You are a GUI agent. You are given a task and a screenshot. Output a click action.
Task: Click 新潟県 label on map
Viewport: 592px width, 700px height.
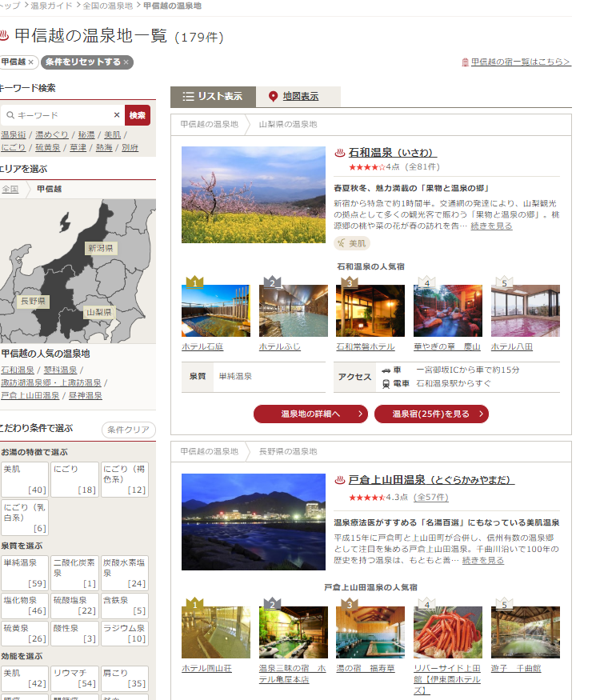click(x=101, y=248)
